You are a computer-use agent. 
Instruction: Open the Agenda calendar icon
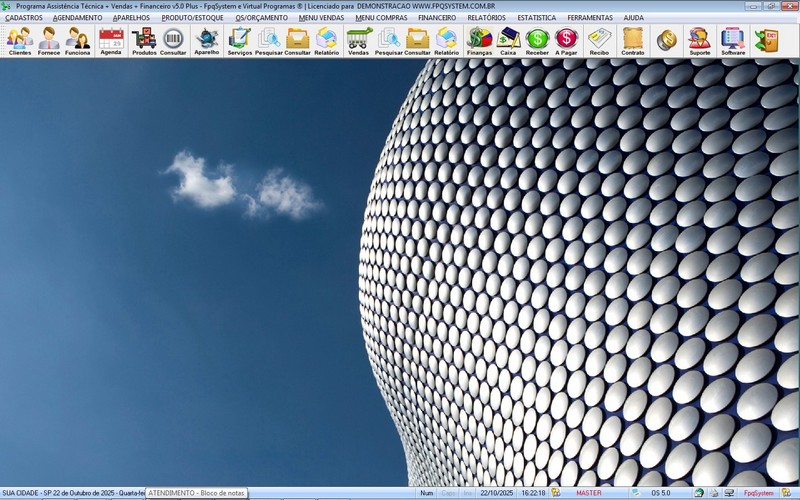pyautogui.click(x=111, y=40)
